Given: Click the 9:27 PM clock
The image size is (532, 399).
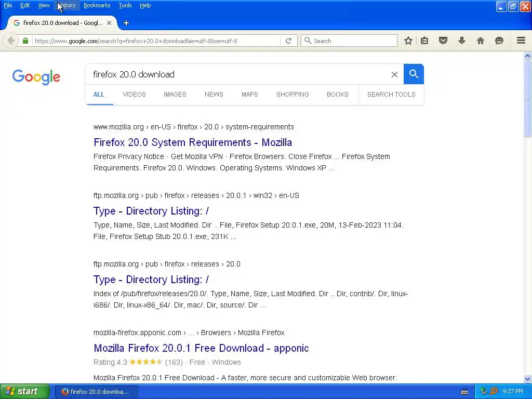Looking at the screenshot, I should (x=513, y=391).
